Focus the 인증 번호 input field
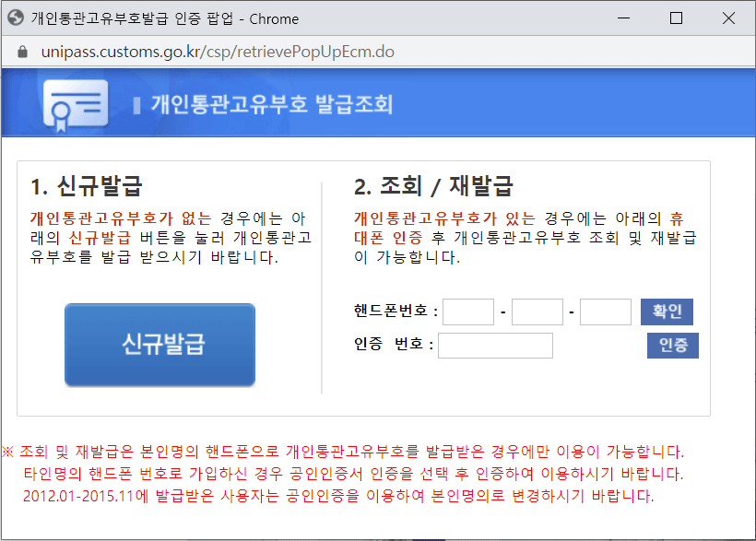This screenshot has height=541, width=756. coord(495,346)
